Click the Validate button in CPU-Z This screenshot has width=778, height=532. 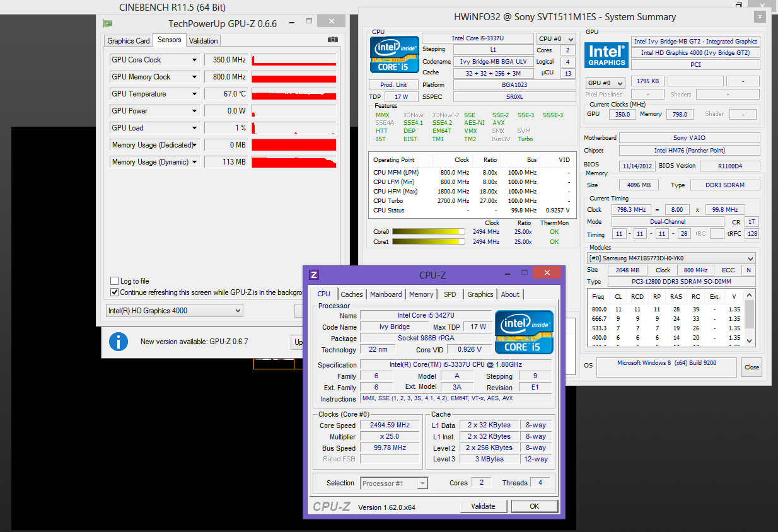pos(484,506)
